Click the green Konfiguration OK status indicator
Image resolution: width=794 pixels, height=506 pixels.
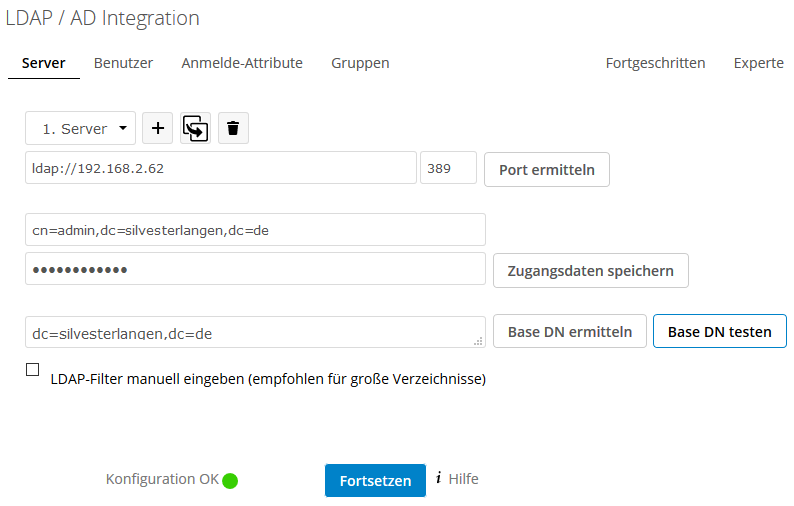click(x=230, y=481)
